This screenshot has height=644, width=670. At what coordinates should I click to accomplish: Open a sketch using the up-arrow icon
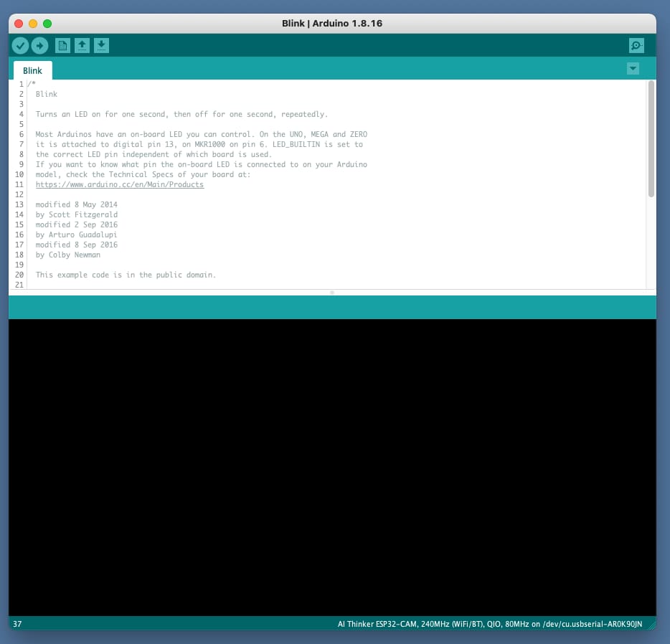click(x=82, y=46)
